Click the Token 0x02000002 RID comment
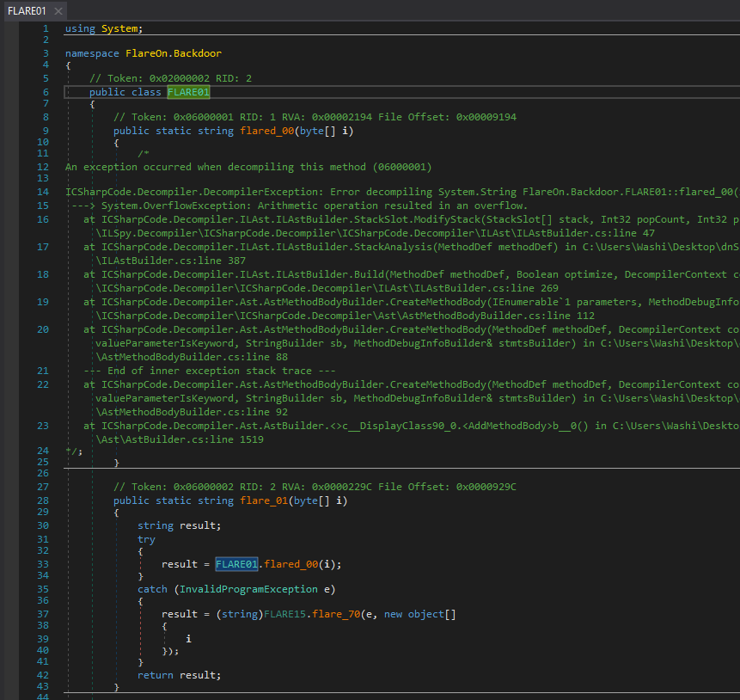740x700 pixels. tap(170, 78)
